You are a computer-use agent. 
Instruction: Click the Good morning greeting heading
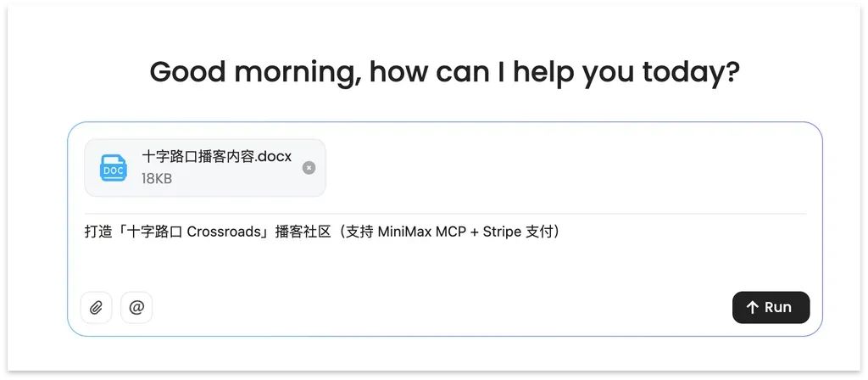tap(444, 73)
